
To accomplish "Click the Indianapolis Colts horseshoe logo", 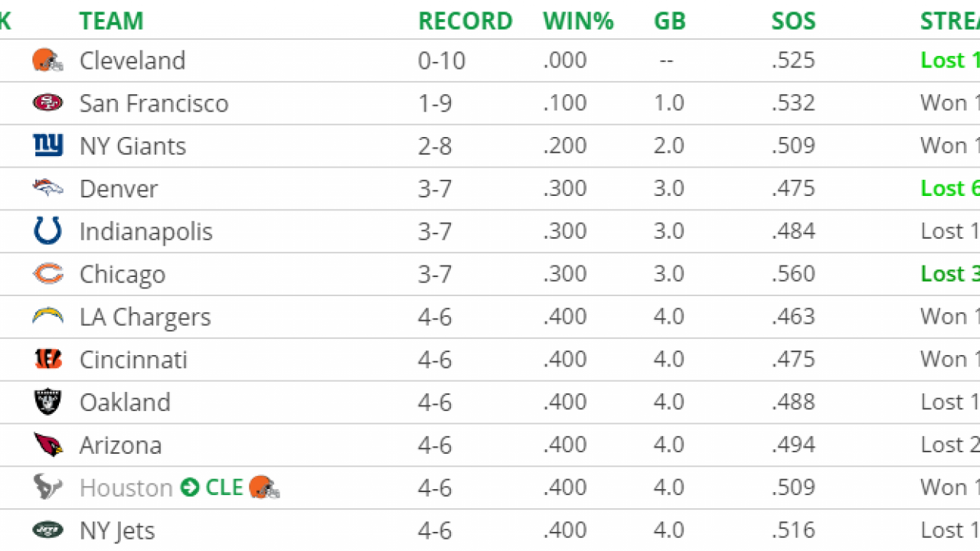I will tap(47, 231).
